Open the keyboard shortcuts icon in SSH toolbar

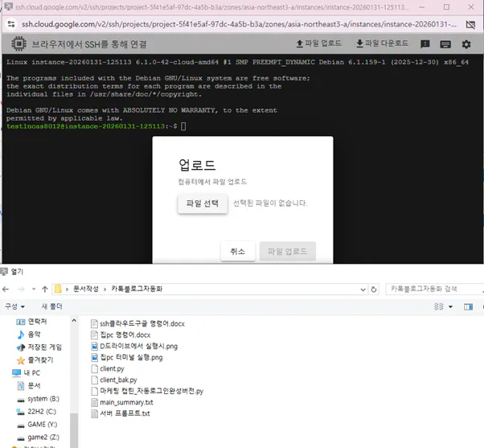click(x=445, y=44)
